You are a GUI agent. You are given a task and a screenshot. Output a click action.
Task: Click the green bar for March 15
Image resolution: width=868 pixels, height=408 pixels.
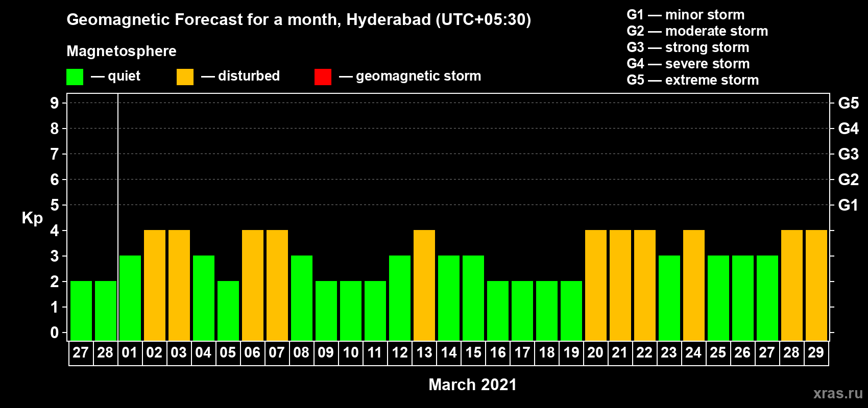473,298
